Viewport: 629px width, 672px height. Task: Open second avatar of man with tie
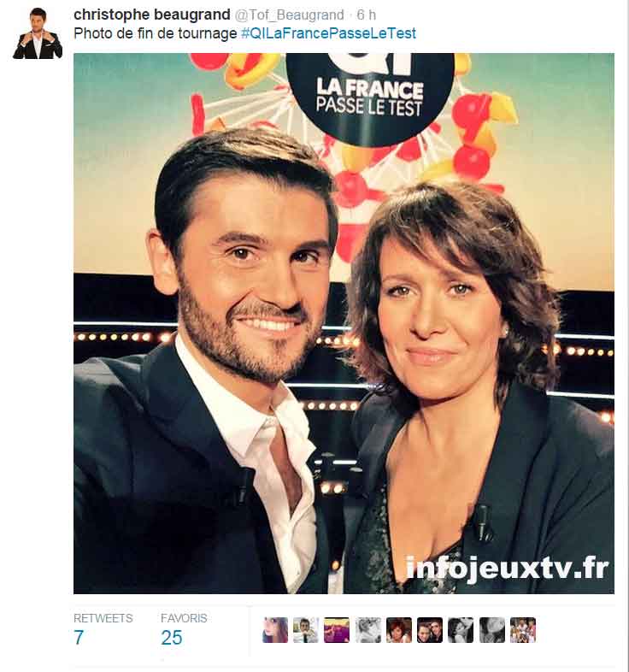[306, 630]
